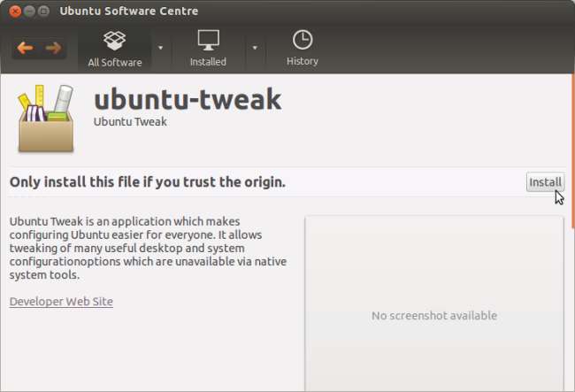
Task: Expand the All Software dropdown arrow
Action: (x=160, y=48)
